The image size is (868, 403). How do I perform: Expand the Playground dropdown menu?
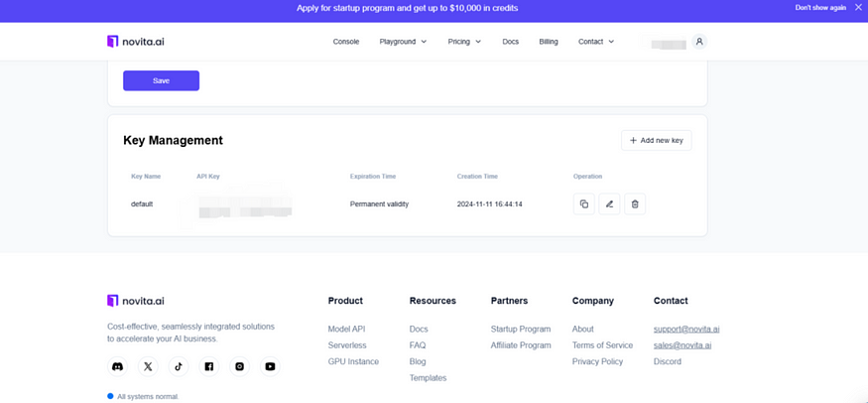click(403, 42)
